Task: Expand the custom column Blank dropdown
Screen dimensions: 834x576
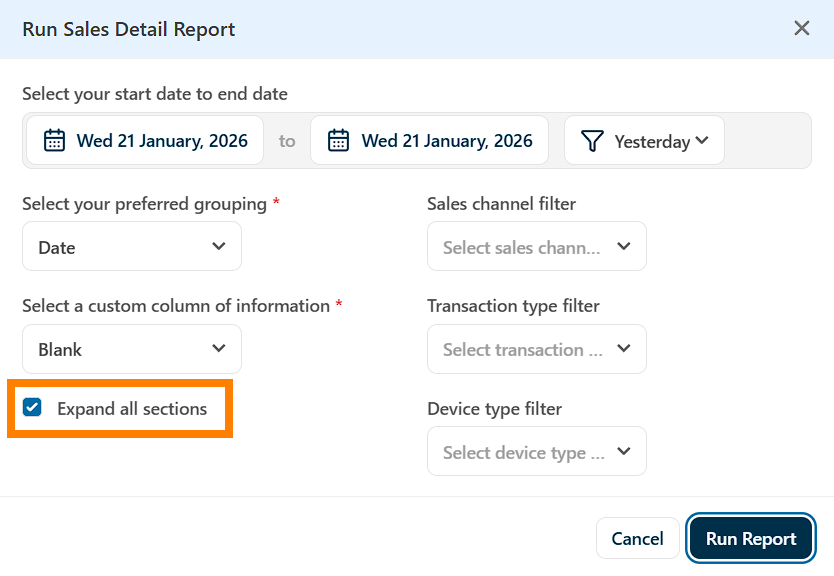Action: [132, 349]
